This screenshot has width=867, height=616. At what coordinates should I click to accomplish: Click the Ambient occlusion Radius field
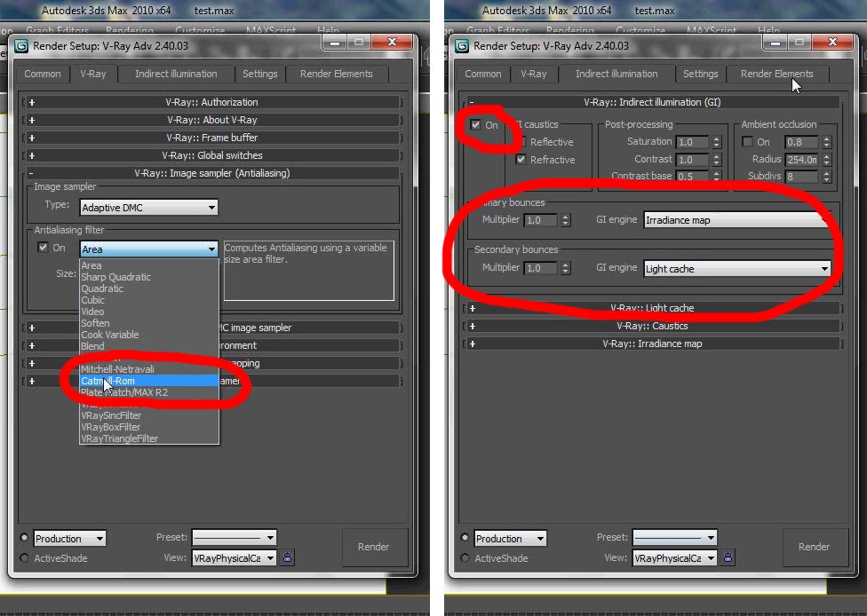(802, 160)
